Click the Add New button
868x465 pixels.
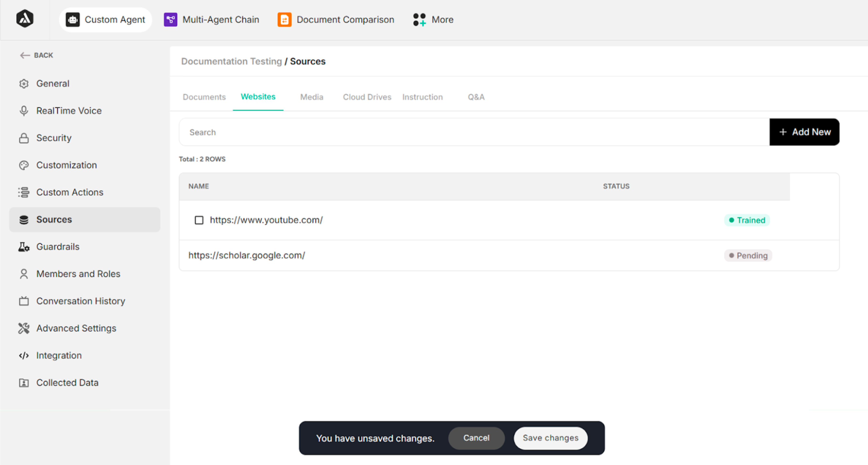tap(804, 132)
